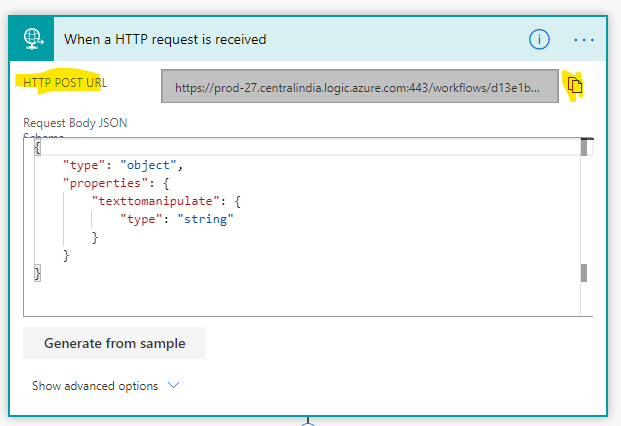Open the info icon in trigger header
The width and height of the screenshot is (621, 426).
(x=539, y=39)
